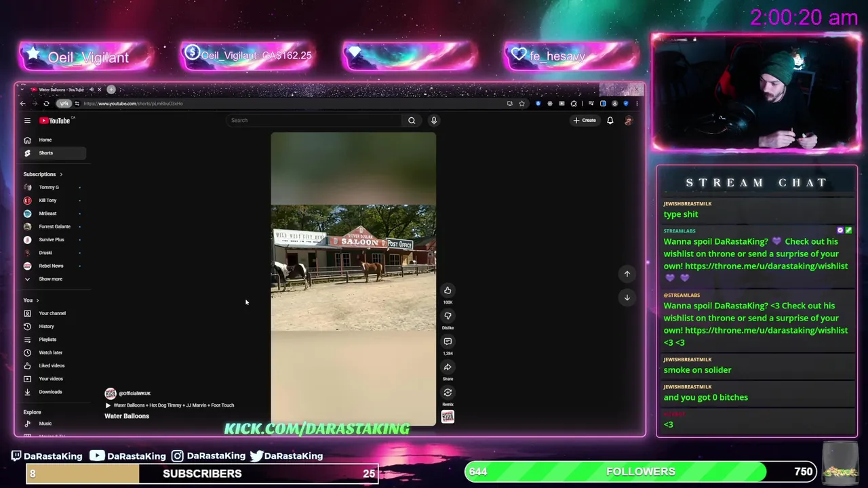Open the Short's comments
Image resolution: width=868 pixels, height=488 pixels.
click(448, 342)
